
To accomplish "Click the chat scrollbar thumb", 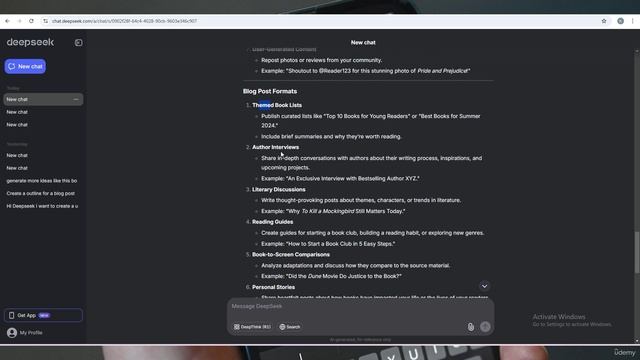I will click(637, 252).
